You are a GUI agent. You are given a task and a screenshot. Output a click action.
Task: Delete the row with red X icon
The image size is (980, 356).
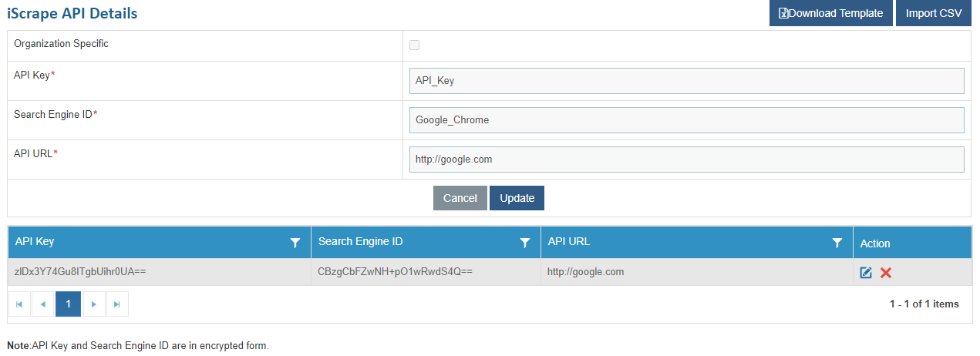(x=886, y=273)
